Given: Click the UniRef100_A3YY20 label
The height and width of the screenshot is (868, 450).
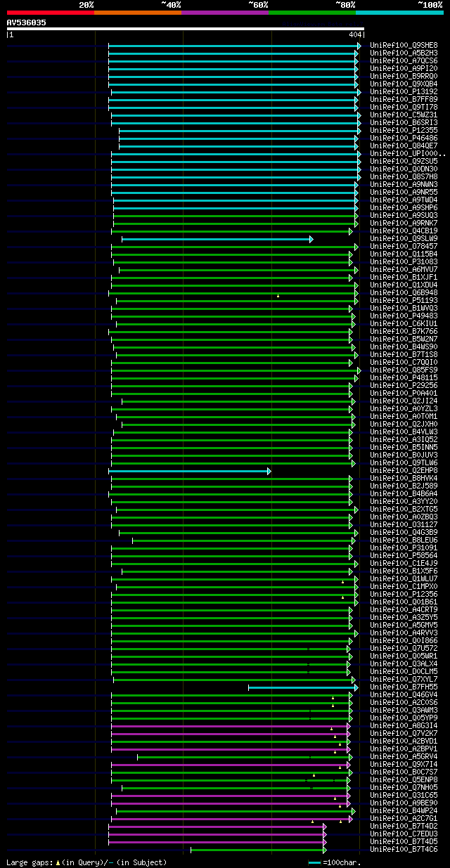Looking at the screenshot, I should pyautogui.click(x=404, y=501).
